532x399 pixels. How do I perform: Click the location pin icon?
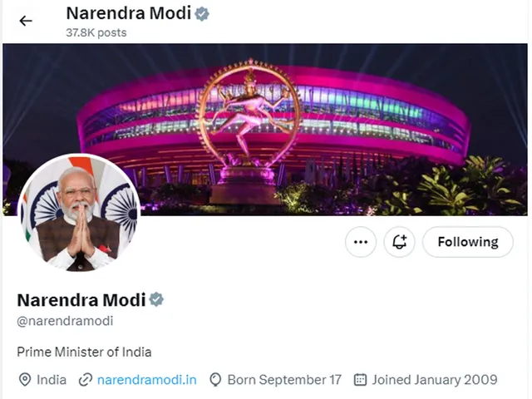(25, 380)
